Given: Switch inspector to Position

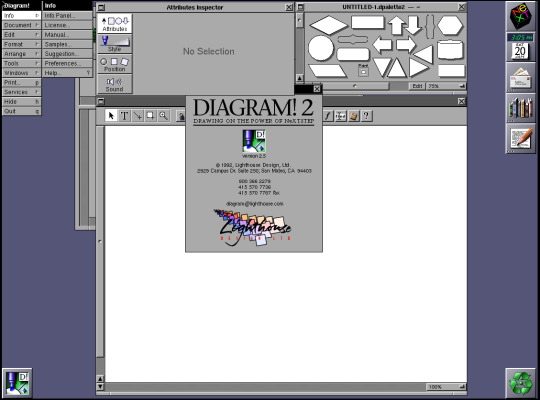Looking at the screenshot, I should (x=115, y=64).
